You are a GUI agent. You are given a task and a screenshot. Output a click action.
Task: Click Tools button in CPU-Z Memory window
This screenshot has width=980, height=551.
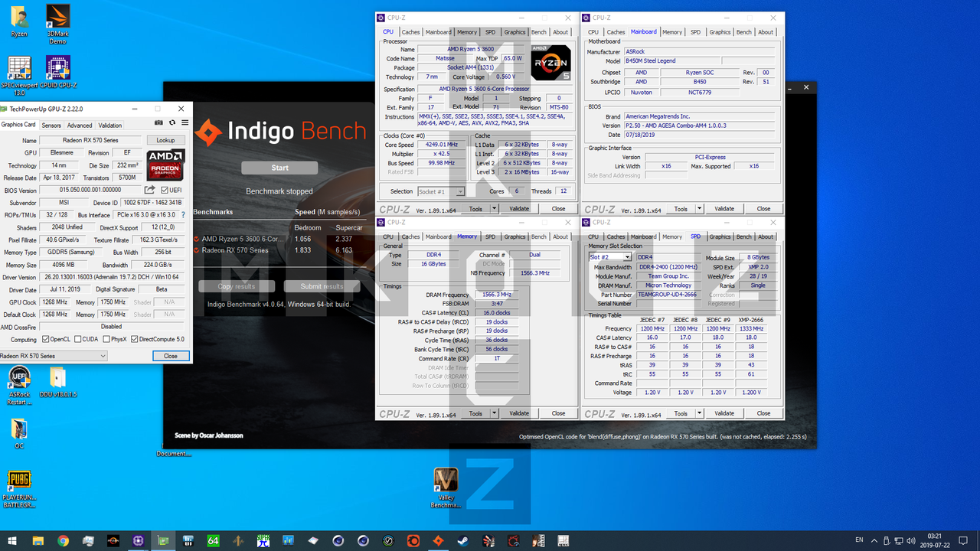click(x=476, y=413)
